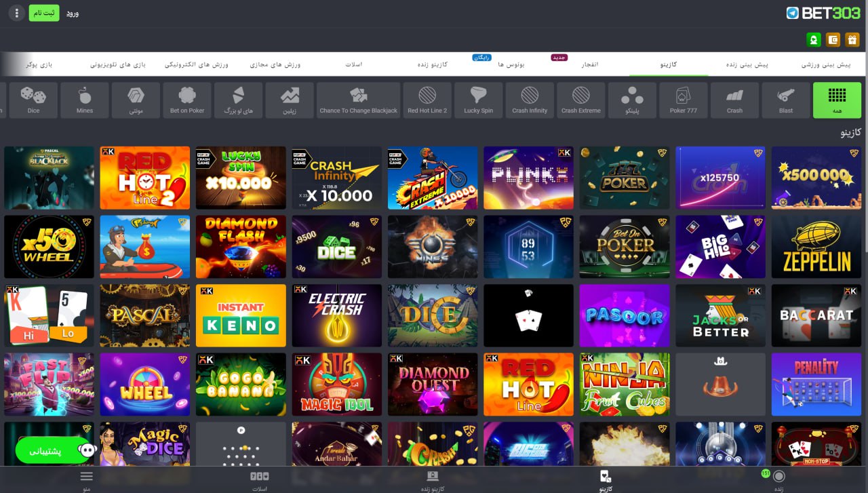Open the Baccarat game thumbnail
This screenshot has height=493, width=868.
pyautogui.click(x=816, y=315)
